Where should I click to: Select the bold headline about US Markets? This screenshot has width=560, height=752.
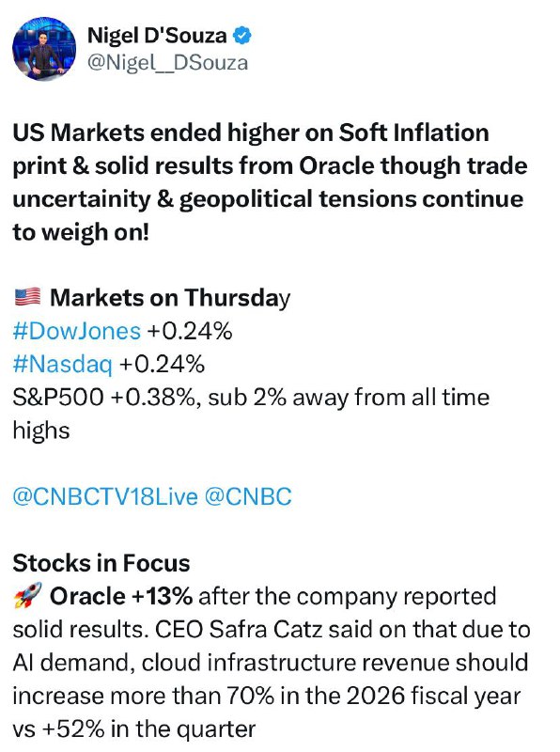click(x=270, y=182)
